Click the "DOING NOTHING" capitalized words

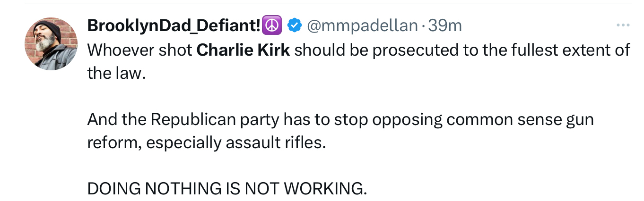coord(152,189)
